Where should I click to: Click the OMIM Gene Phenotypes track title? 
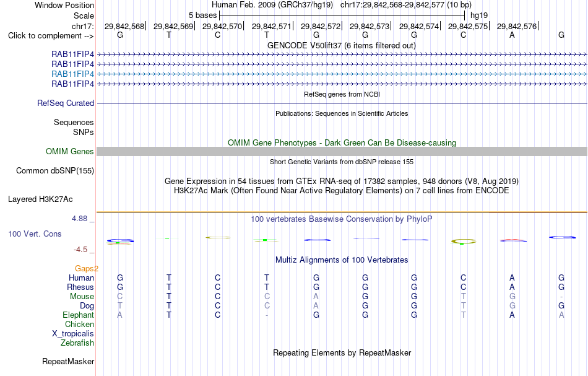pos(342,142)
